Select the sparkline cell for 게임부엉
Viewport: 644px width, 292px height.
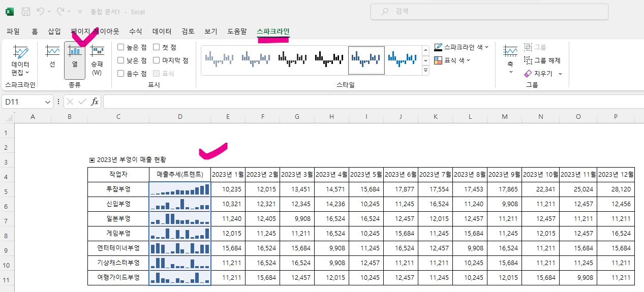click(180, 234)
